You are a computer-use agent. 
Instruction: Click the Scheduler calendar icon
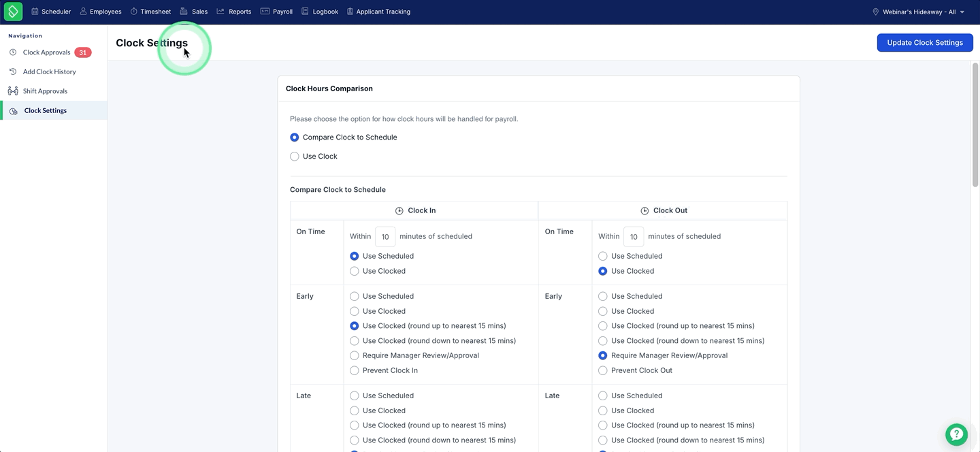tap(35, 12)
